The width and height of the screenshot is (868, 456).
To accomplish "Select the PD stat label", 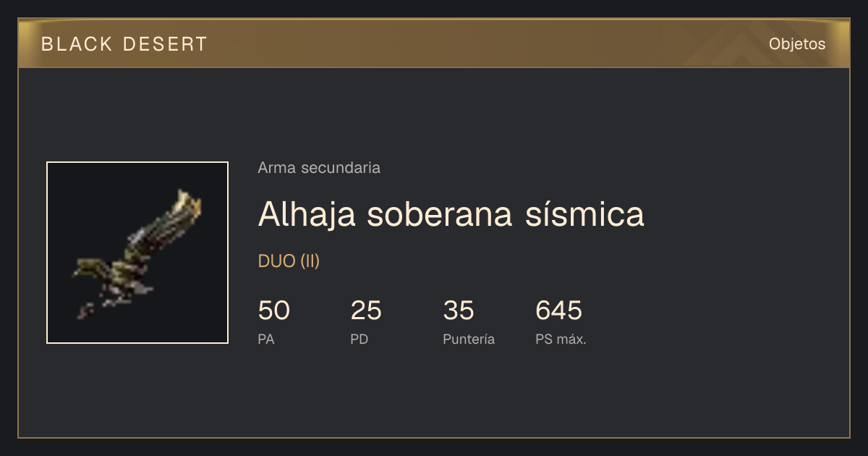I will 359,339.
